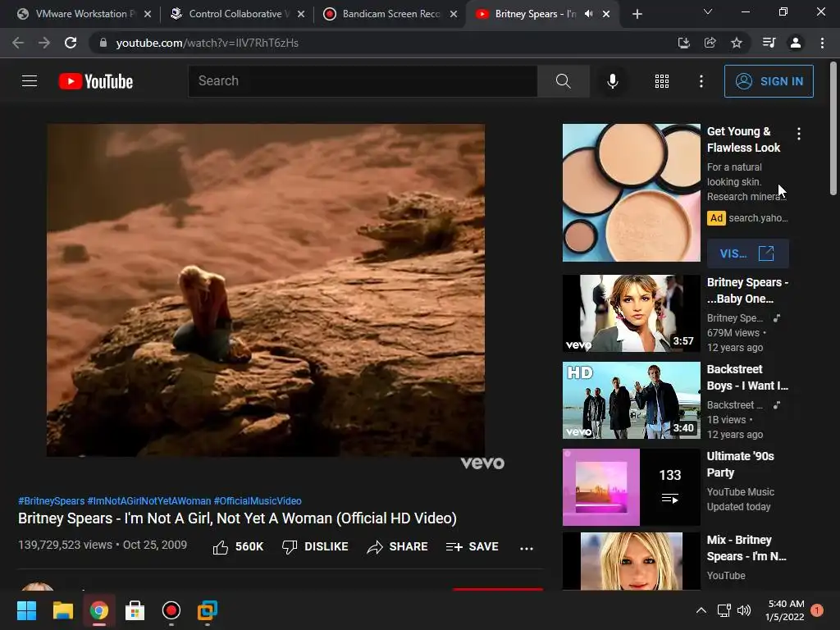This screenshot has height=630, width=840.
Task: Open Ultimate '90s Party playlist title
Action: 741,464
